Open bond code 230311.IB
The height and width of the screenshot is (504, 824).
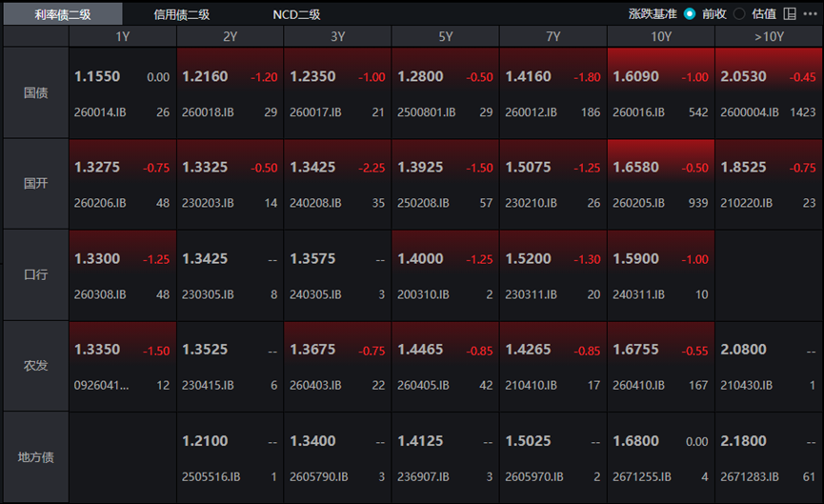531,294
